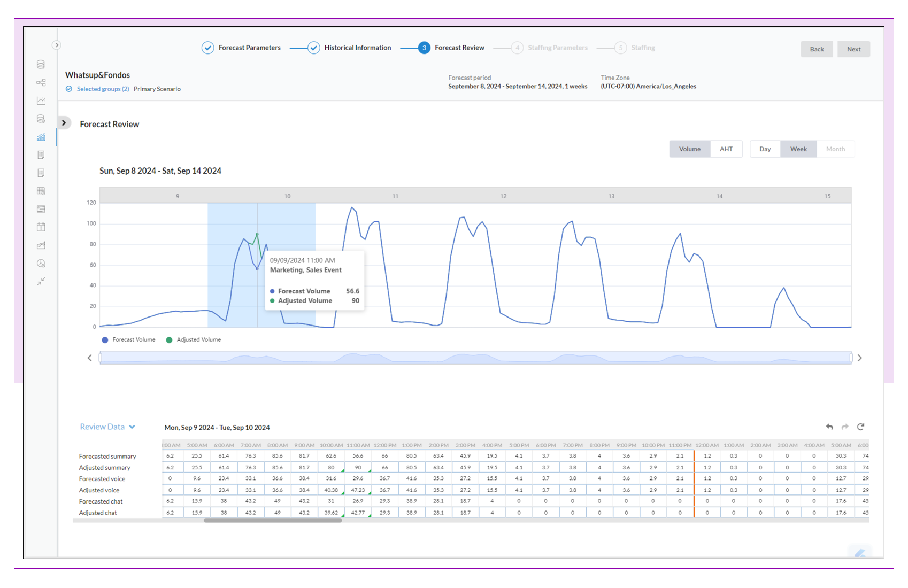Click the Forecasted chat row label
Image resolution: width=908 pixels, height=588 pixels.
tap(101, 501)
